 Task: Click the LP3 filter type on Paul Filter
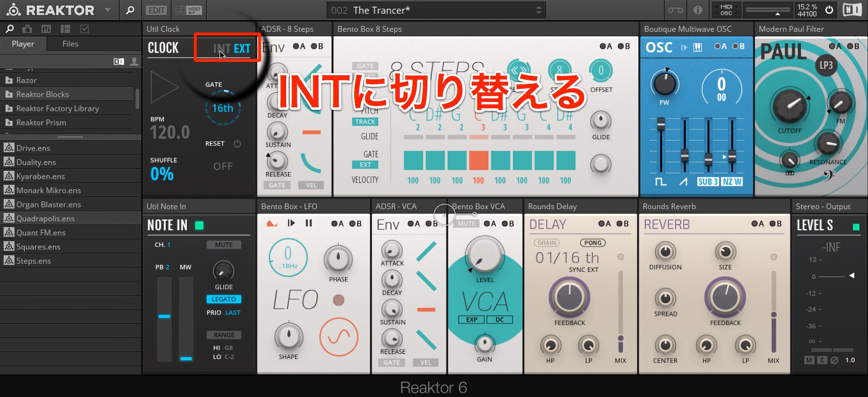[x=826, y=65]
